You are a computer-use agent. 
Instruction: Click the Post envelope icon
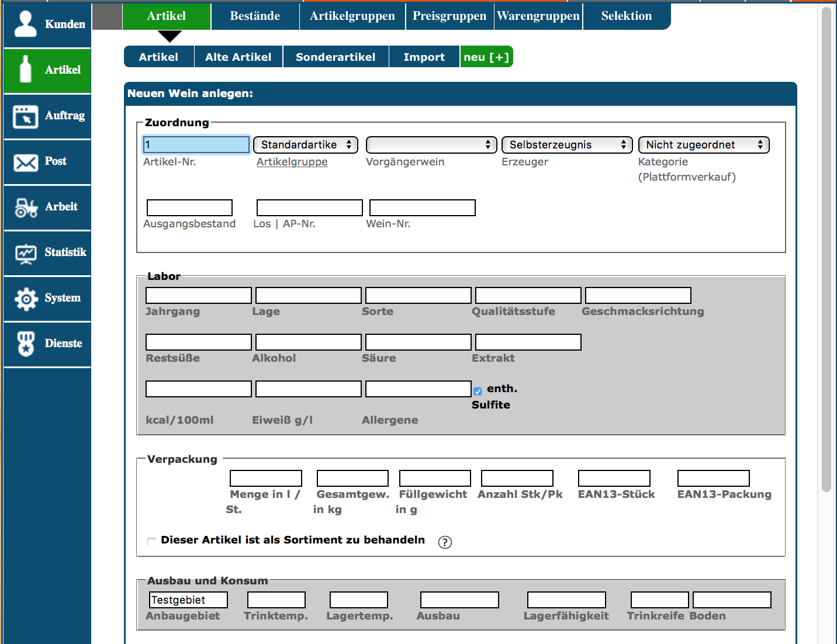click(x=25, y=162)
